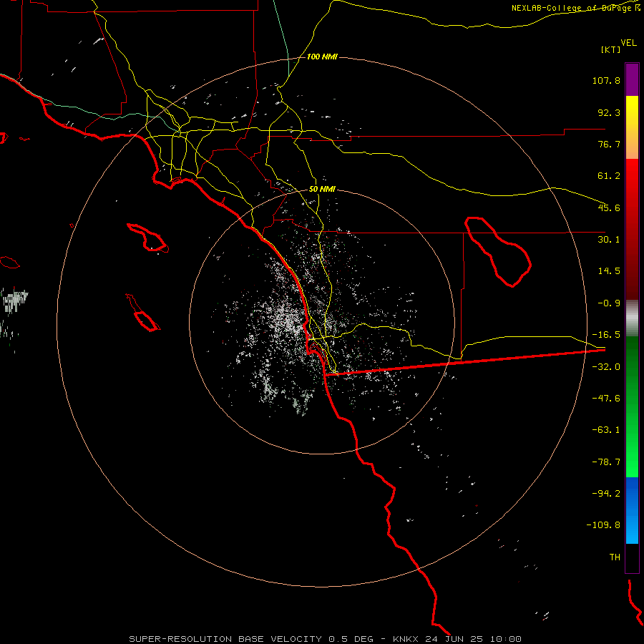Screen dimensions: 644x644
Task: Select the 30.1 legend value
Action: coord(609,240)
